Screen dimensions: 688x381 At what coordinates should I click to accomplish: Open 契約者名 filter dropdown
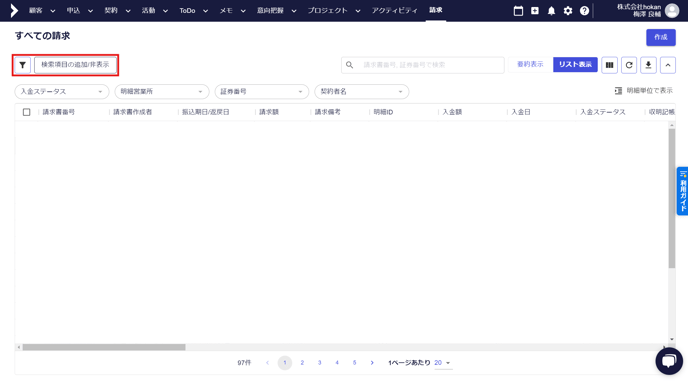click(362, 91)
